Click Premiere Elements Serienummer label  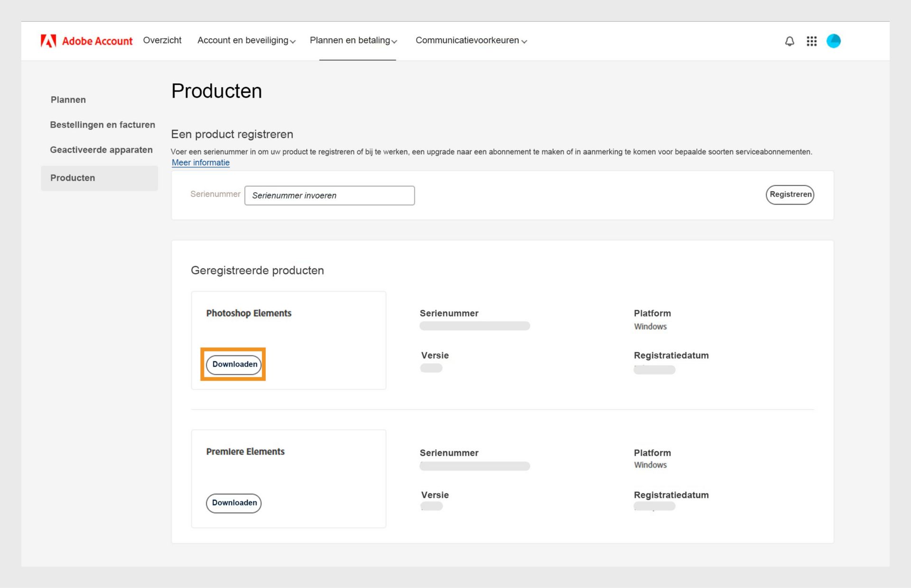coord(449,453)
